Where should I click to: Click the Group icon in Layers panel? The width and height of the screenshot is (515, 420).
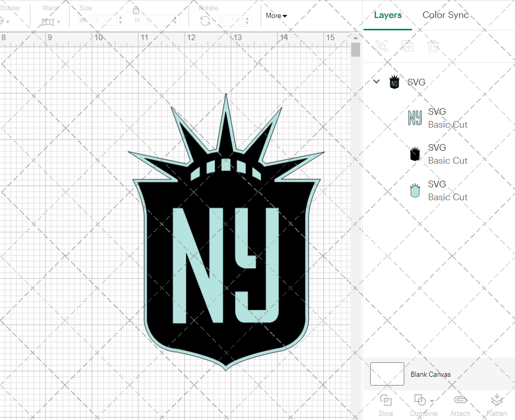[382, 46]
